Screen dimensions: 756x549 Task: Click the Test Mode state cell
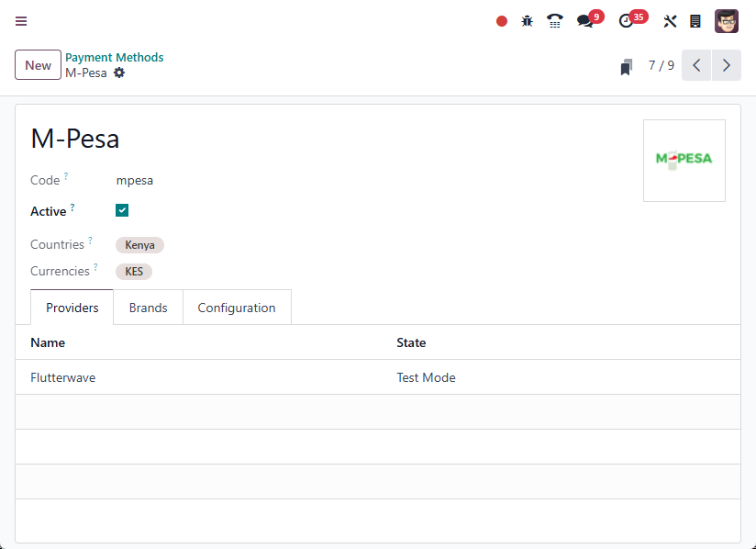(427, 377)
